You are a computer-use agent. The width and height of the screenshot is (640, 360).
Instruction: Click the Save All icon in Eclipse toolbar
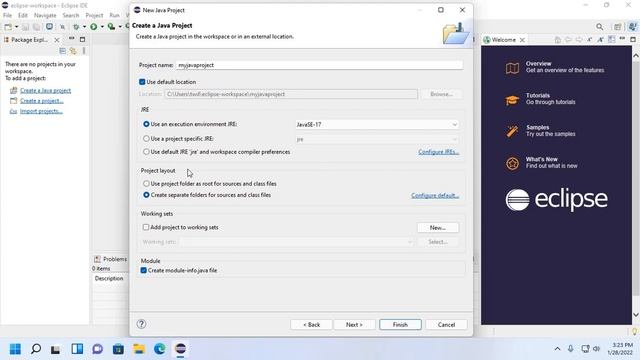[x=36, y=27]
